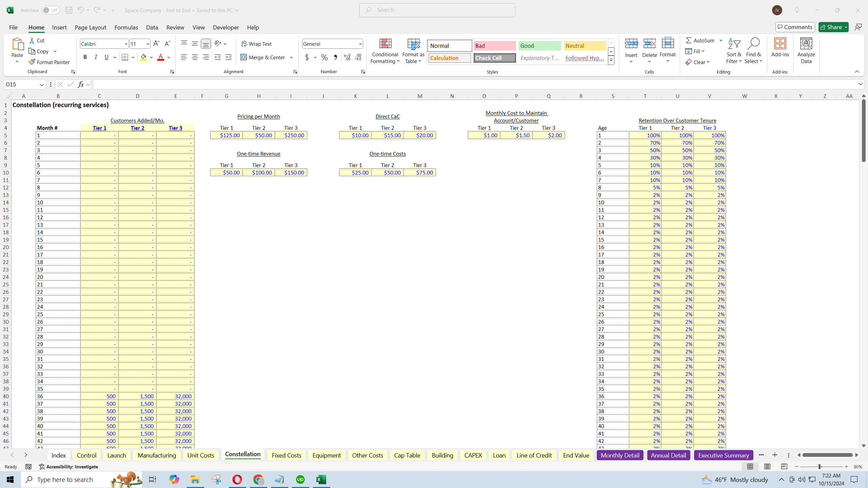
Task: Apply Percent Style format
Action: click(324, 57)
